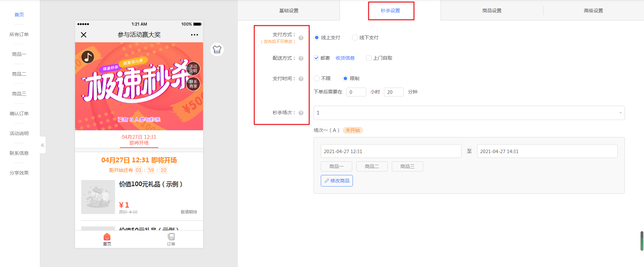Open 商品一 page in left sidebar
This screenshot has width=644, height=267.
pos(19,54)
